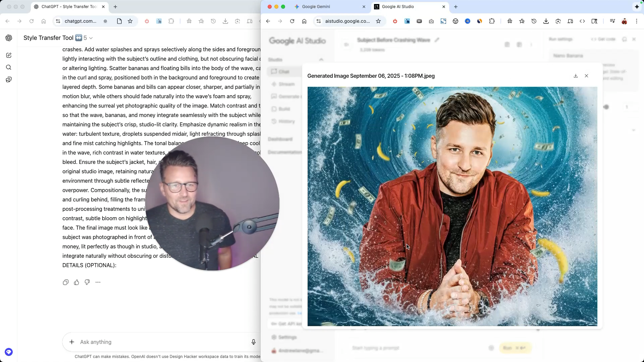Download the generated image

(576, 76)
